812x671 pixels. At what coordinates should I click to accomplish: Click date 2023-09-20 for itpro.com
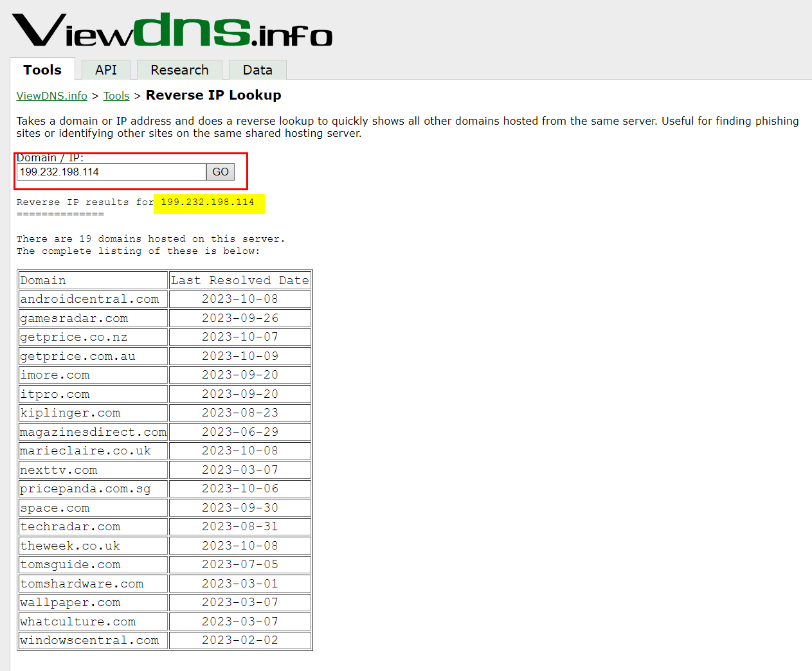click(x=240, y=394)
